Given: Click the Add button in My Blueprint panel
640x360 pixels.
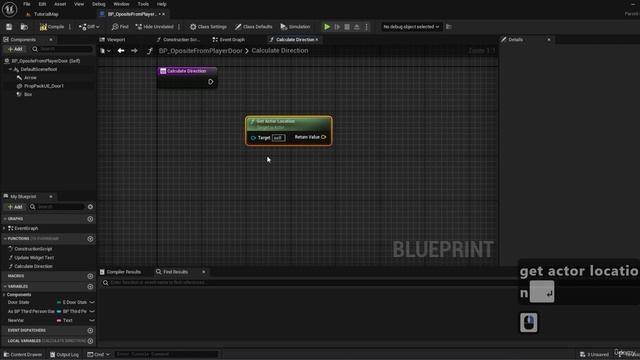Looking at the screenshot, I should [x=15, y=207].
